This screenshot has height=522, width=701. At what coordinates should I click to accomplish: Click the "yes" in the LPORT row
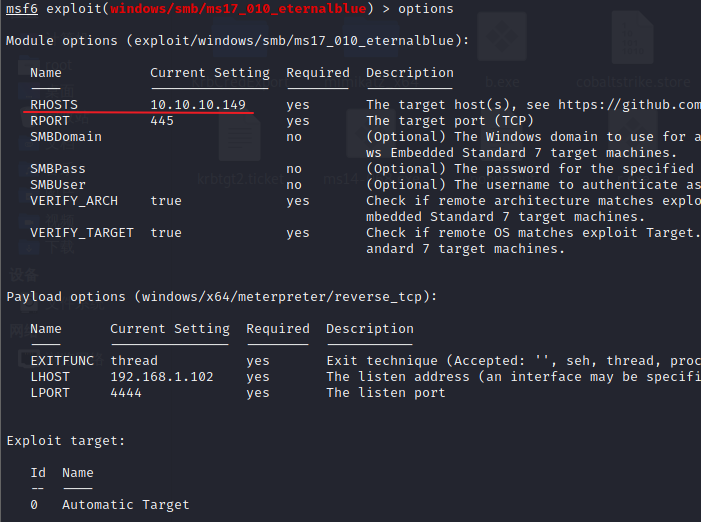258,393
